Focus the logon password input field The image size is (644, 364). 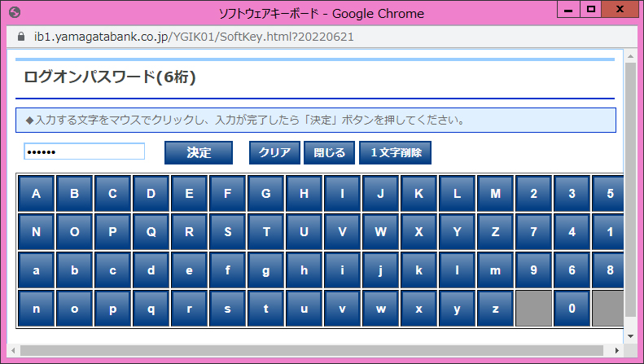(x=84, y=151)
